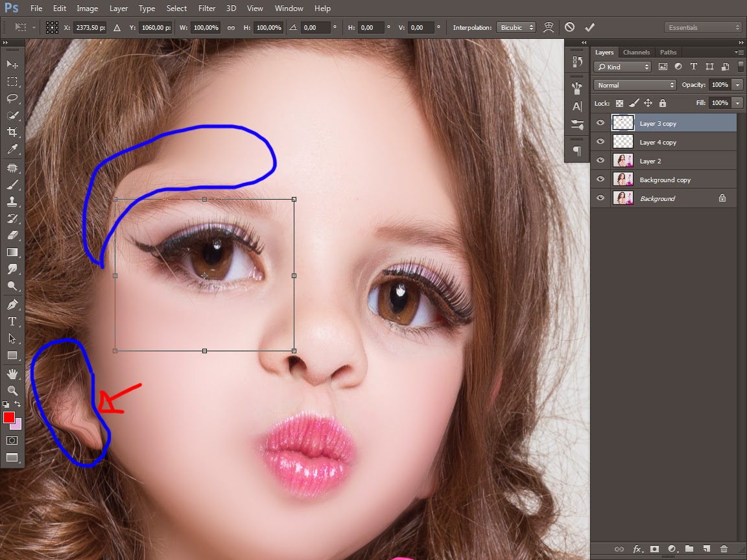Viewport: 747px width, 560px height.
Task: Add a layer mask from panel footer
Action: [x=654, y=549]
